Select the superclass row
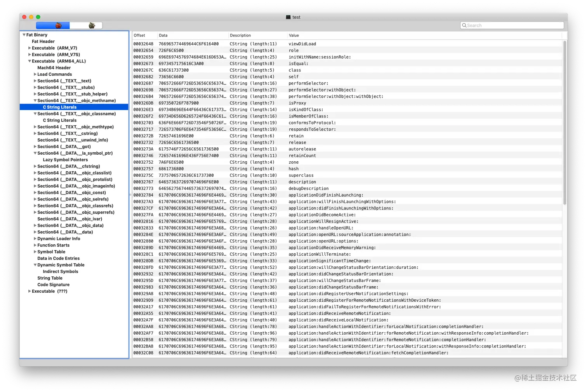 click(x=347, y=176)
